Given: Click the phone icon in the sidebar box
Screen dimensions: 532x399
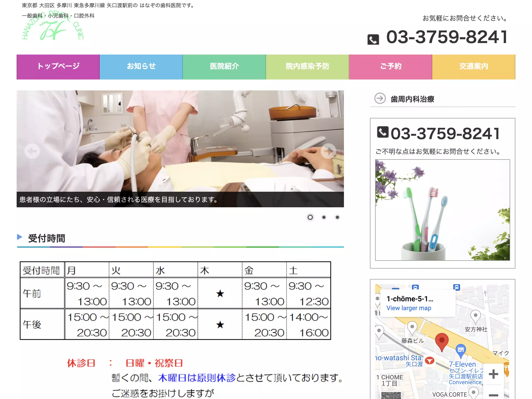Looking at the screenshot, I should tap(383, 132).
